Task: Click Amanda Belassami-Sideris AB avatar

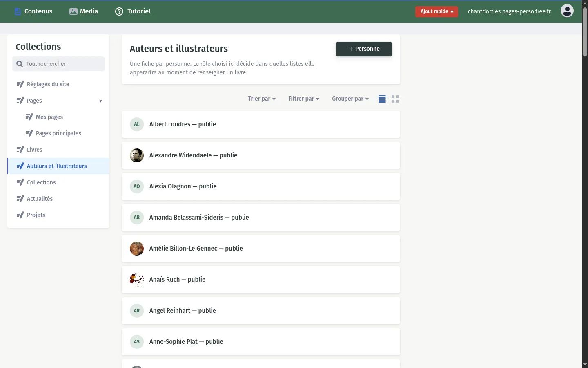Action: click(x=137, y=218)
